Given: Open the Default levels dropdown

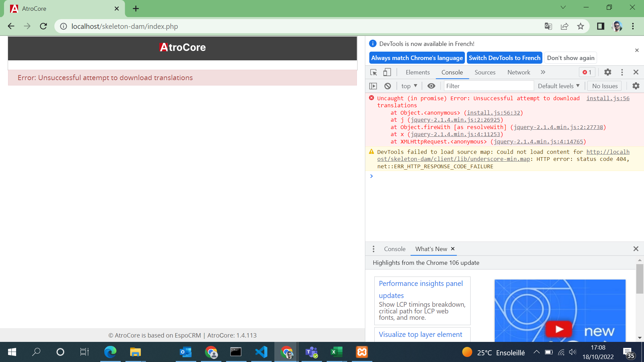Looking at the screenshot, I should tap(558, 86).
